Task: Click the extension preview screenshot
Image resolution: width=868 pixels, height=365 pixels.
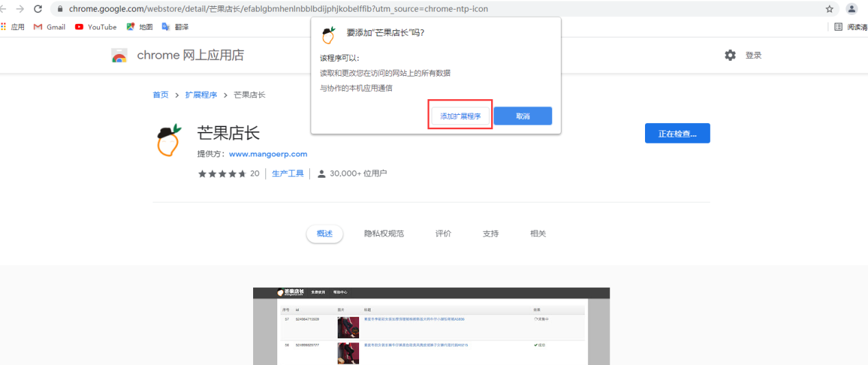Action: pyautogui.click(x=431, y=326)
